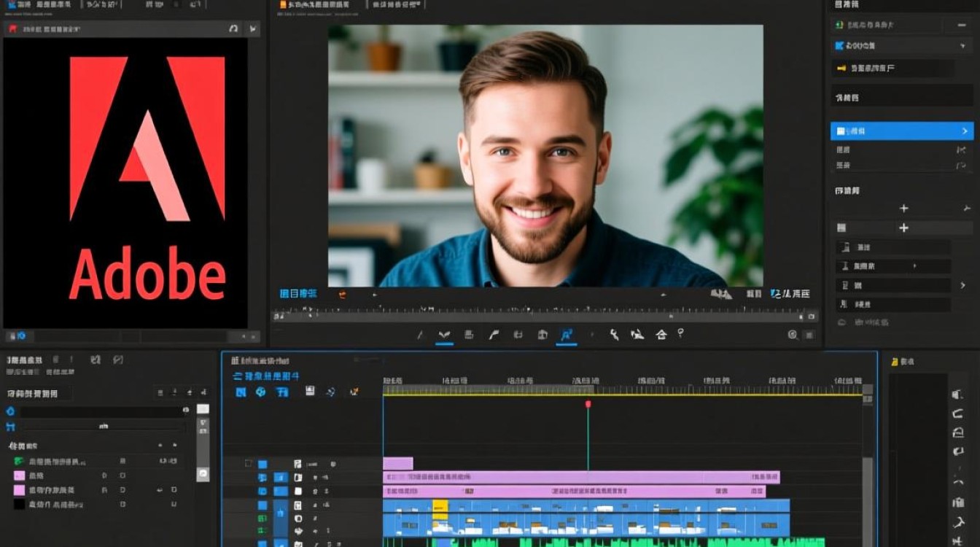Screen dimensions: 980x547
Task: Click the blue droplet icon in bottom-left panel
Action: pyautogui.click(x=10, y=411)
